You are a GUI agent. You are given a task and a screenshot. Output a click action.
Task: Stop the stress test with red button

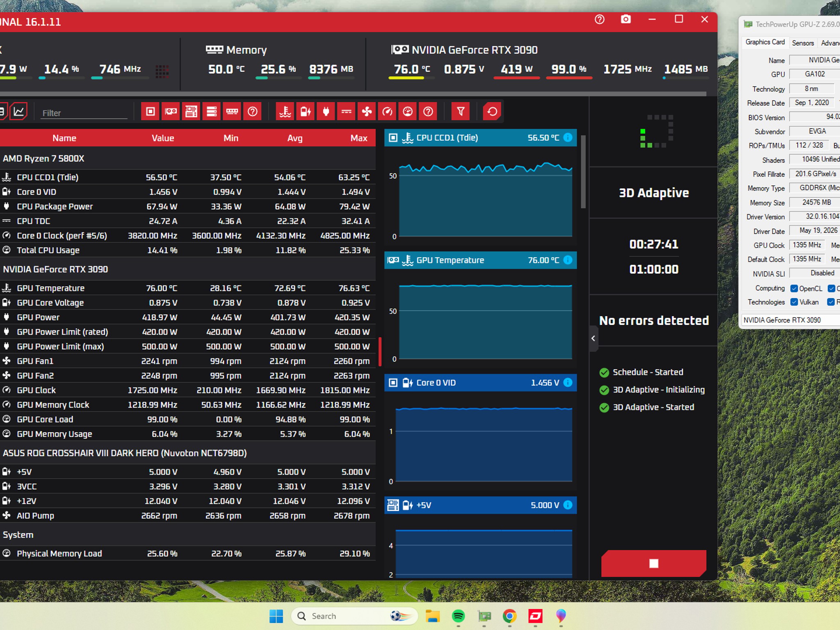tap(654, 563)
